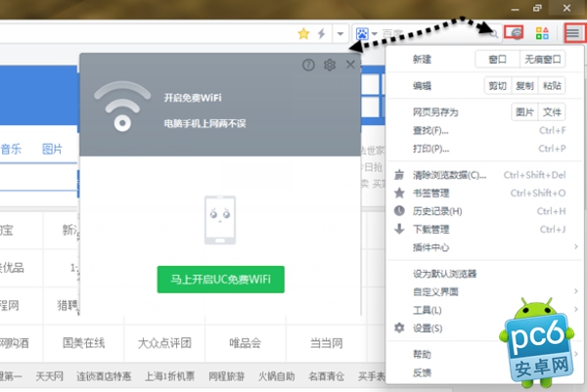
Task: Open WiFi panel settings gear icon
Action: click(x=330, y=65)
